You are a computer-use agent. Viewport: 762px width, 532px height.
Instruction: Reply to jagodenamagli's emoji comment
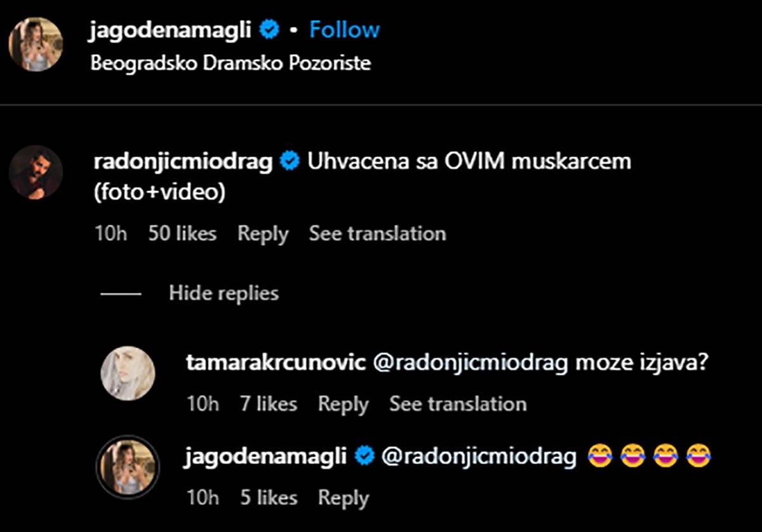pos(343,498)
